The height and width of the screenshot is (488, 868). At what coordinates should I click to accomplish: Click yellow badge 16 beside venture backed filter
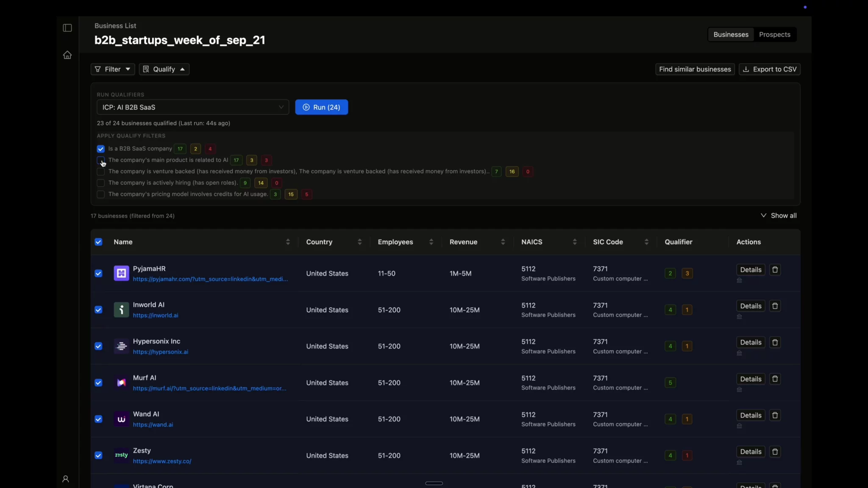[x=512, y=172]
